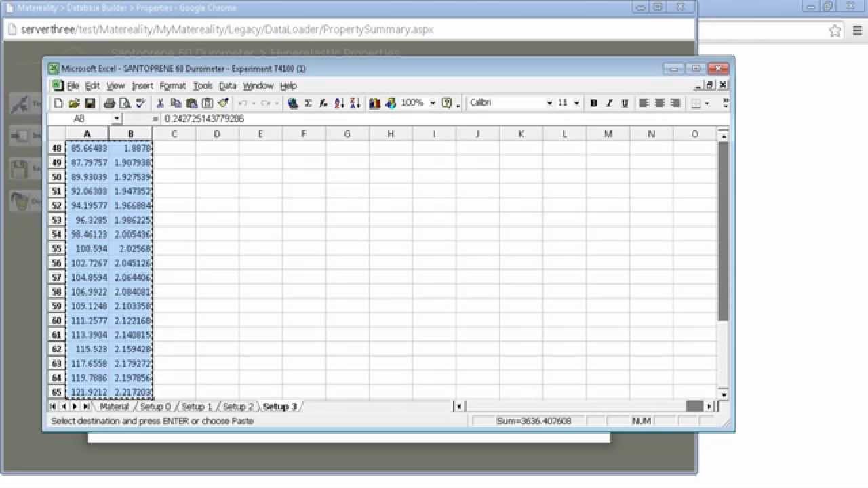Sort Descending with the Z-A icon
The width and height of the screenshot is (868, 488).
[x=355, y=103]
